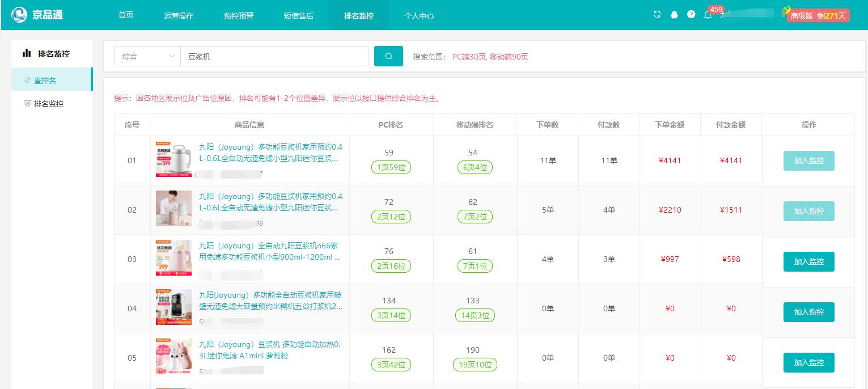Click the ¥598 payment amount cell

pyautogui.click(x=731, y=259)
